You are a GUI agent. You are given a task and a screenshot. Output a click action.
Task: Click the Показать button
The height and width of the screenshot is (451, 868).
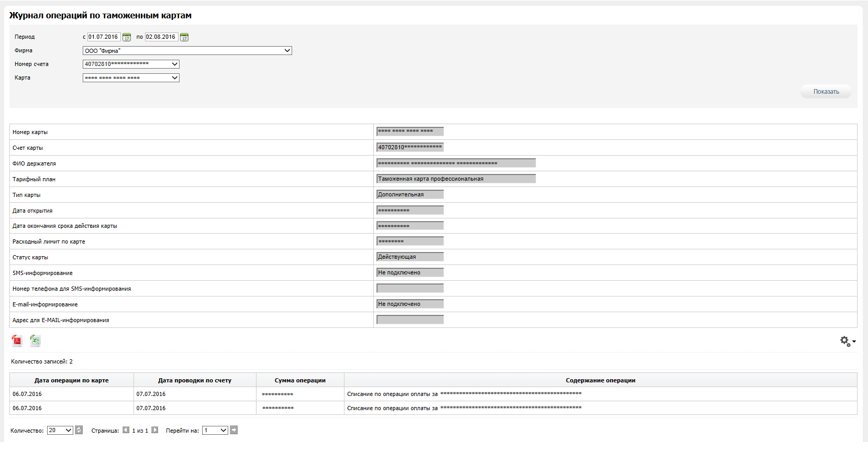826,92
